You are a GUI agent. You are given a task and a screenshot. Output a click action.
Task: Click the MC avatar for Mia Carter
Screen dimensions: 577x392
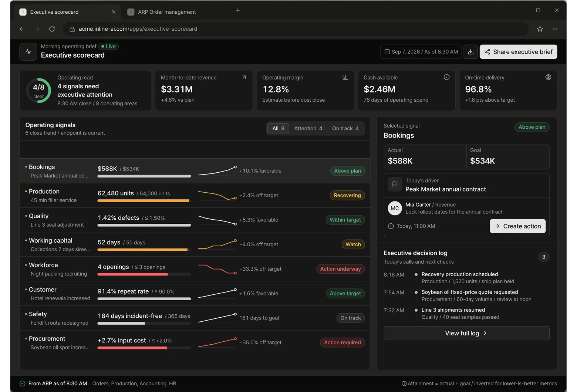395,208
